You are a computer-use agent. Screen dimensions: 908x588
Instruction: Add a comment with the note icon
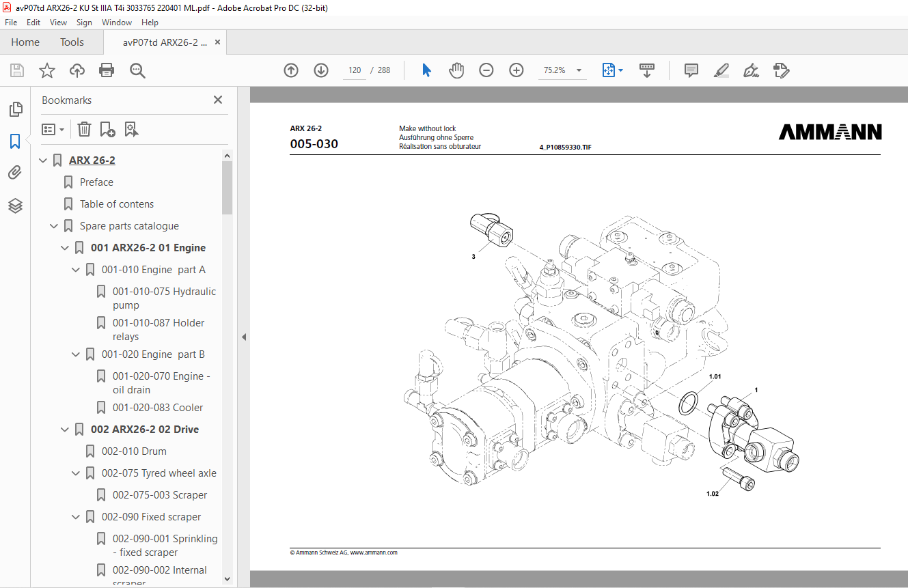click(691, 70)
